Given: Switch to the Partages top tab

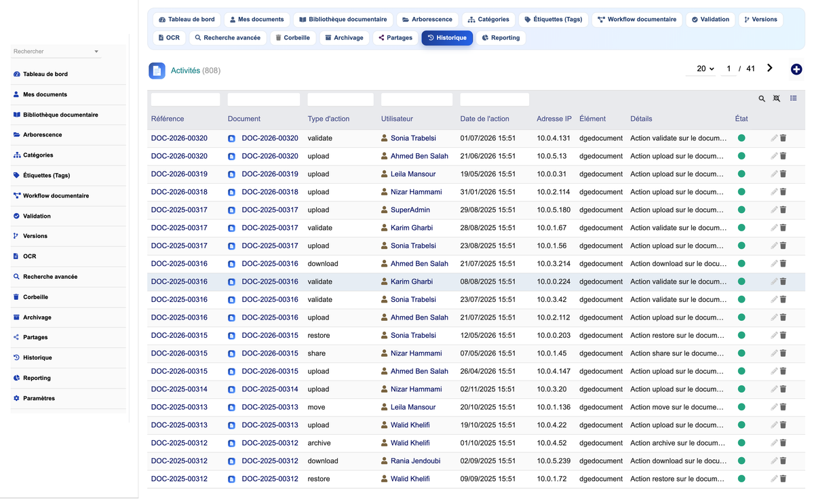Looking at the screenshot, I should pos(395,38).
